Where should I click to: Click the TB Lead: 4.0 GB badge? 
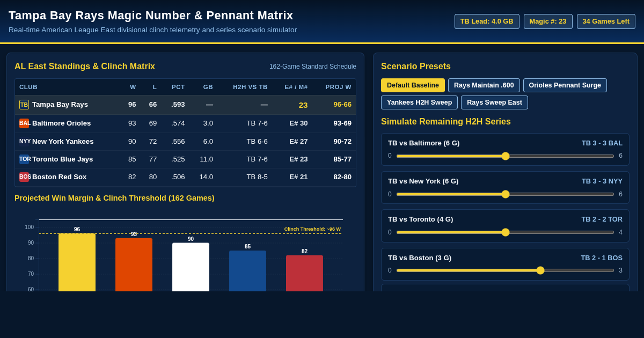click(x=487, y=21)
